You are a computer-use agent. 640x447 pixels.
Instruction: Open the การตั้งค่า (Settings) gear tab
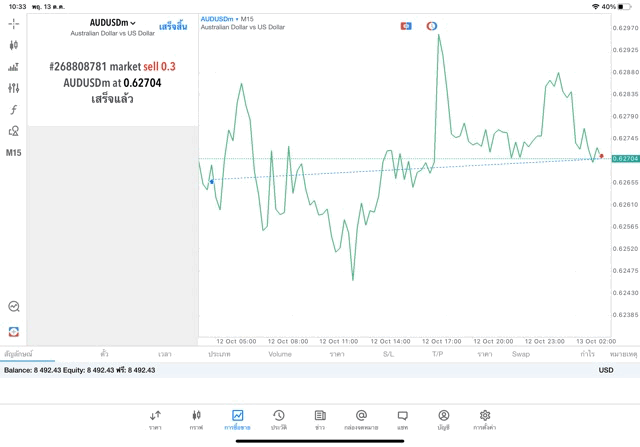coord(485,420)
